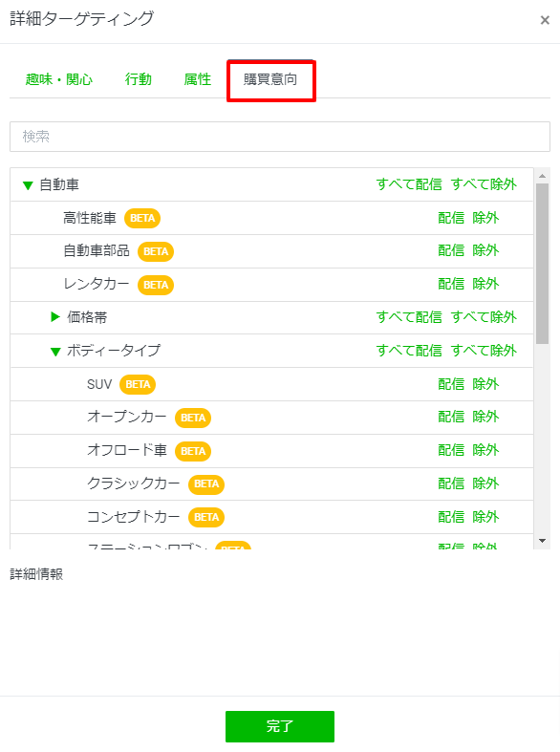Viewport: 560px width, 752px height.
Task: Exclude レンタカー with 除外
Action: 485,284
